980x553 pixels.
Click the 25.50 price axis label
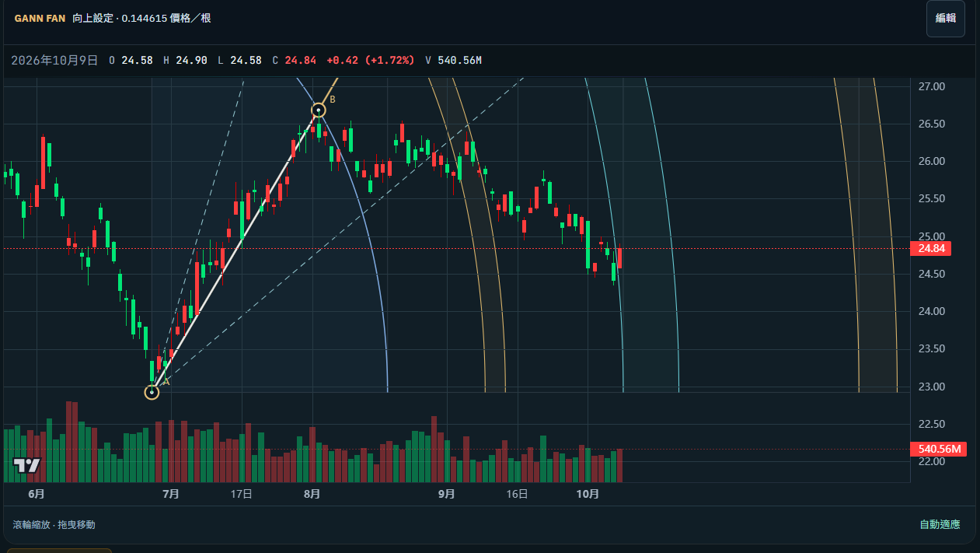point(931,198)
